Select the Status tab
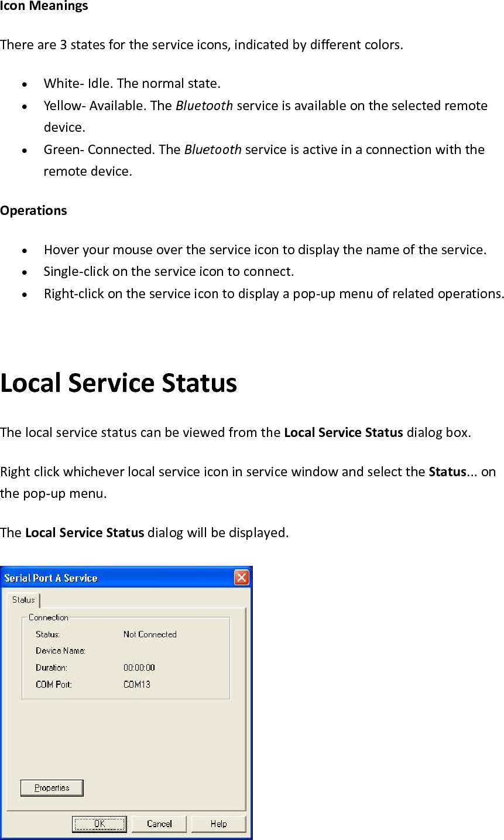This screenshot has height=840, width=504. 23,600
